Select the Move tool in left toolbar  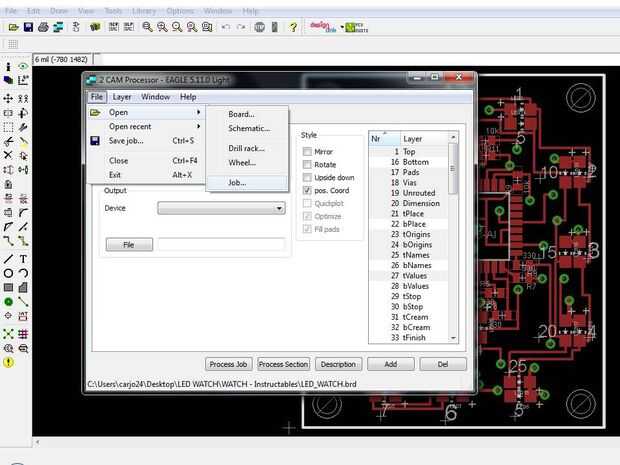[x=8, y=99]
